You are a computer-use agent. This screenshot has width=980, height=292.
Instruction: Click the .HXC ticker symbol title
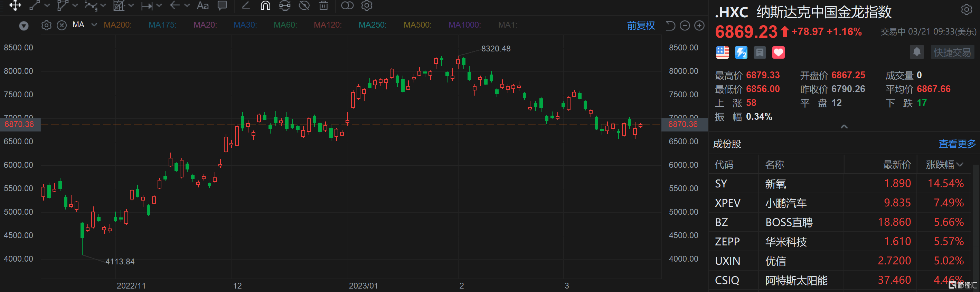[731, 12]
